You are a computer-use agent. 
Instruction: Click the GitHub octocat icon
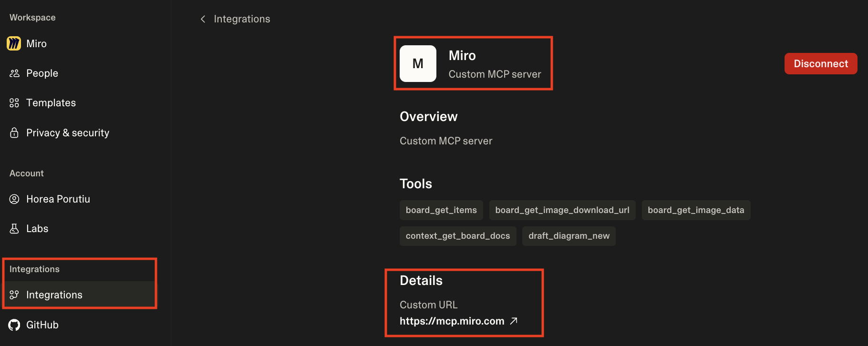pyautogui.click(x=14, y=325)
